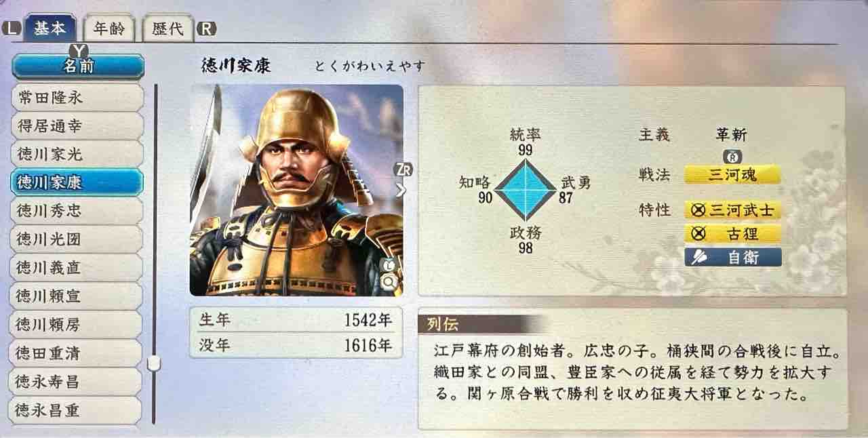Image resolution: width=868 pixels, height=438 pixels.
Task: Click the R shoulder button icon
Action: [205, 29]
